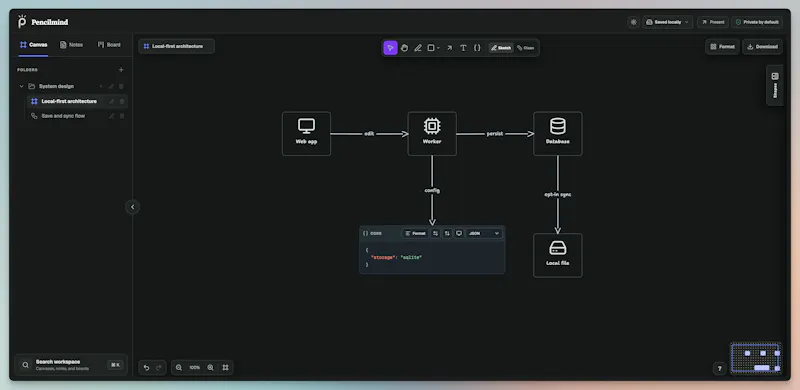
Task: Open the Shapes side panel
Action: tap(775, 85)
